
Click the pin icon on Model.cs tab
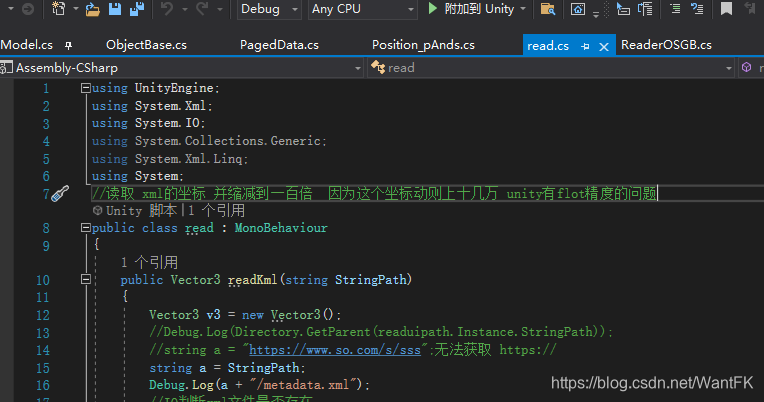(x=68, y=45)
